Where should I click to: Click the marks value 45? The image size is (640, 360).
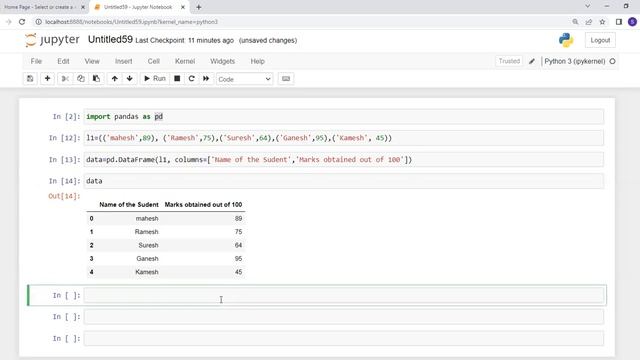[238, 272]
